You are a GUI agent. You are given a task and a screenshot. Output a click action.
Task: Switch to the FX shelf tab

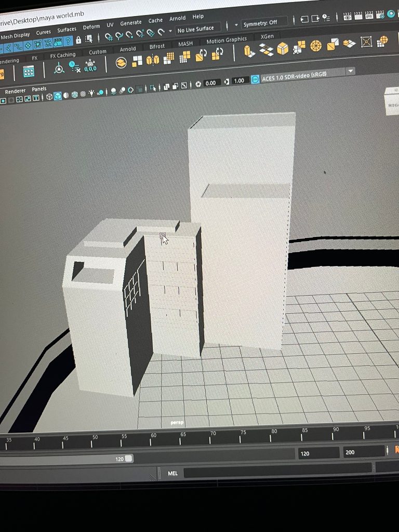coord(35,58)
